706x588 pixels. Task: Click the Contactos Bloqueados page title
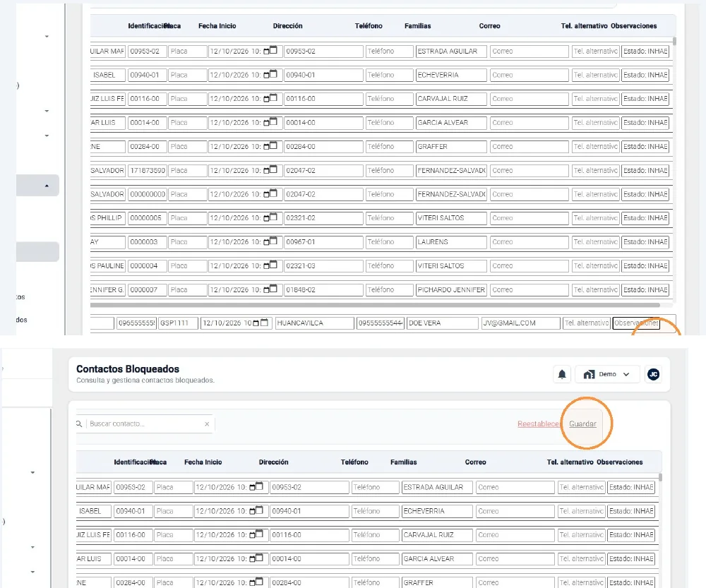[128, 368]
